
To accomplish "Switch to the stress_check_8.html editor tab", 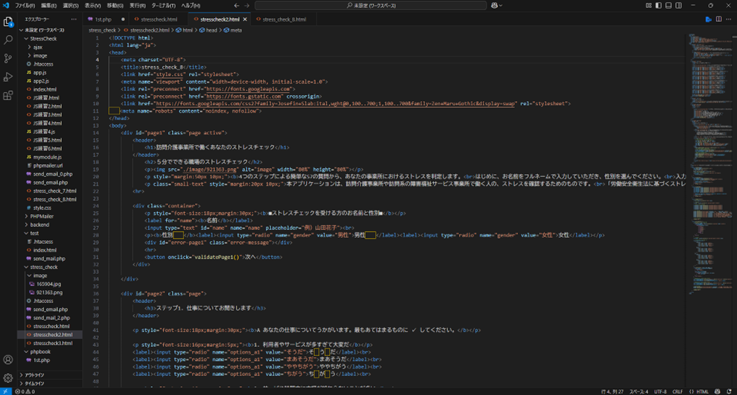I will [284, 19].
